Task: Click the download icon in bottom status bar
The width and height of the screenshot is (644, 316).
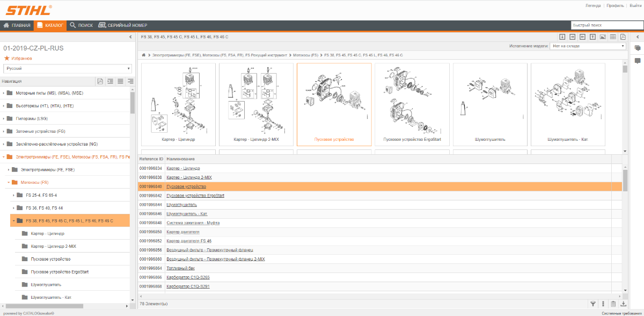Action: click(x=623, y=304)
